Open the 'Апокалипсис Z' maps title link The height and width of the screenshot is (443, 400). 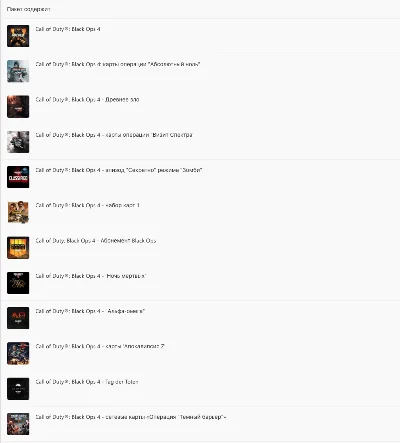(100, 347)
